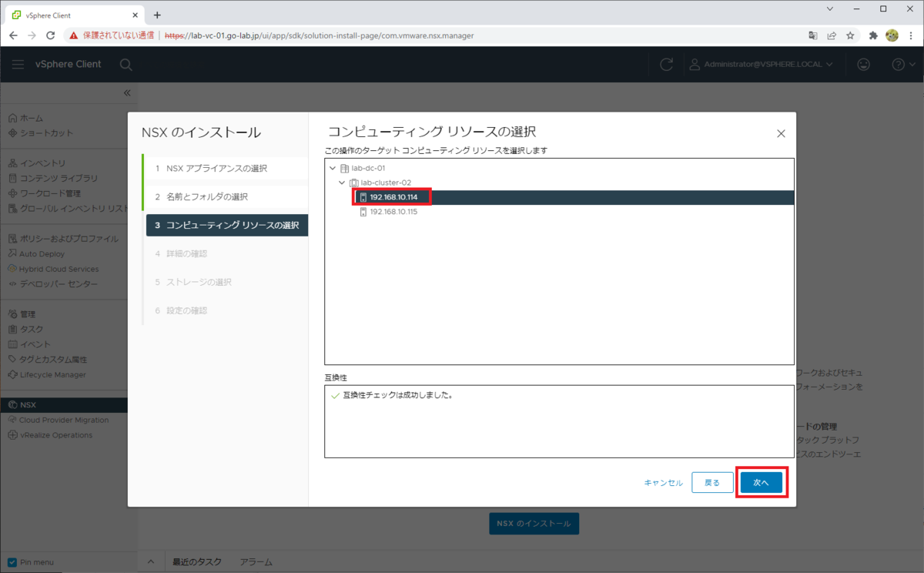The height and width of the screenshot is (573, 924).
Task: Collapse the lab-dc-01 datacenter node
Action: click(x=333, y=168)
